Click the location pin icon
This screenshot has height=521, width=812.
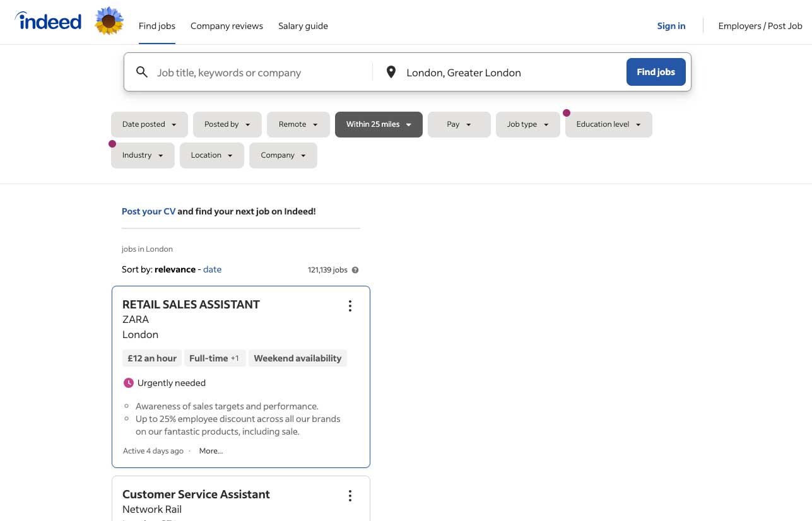[391, 72]
